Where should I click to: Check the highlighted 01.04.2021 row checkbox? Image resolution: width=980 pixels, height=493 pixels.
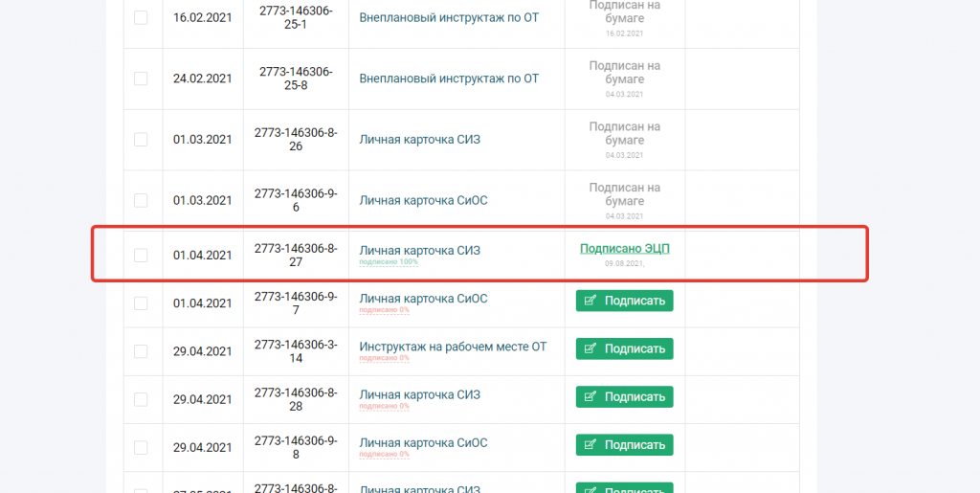pyautogui.click(x=141, y=255)
